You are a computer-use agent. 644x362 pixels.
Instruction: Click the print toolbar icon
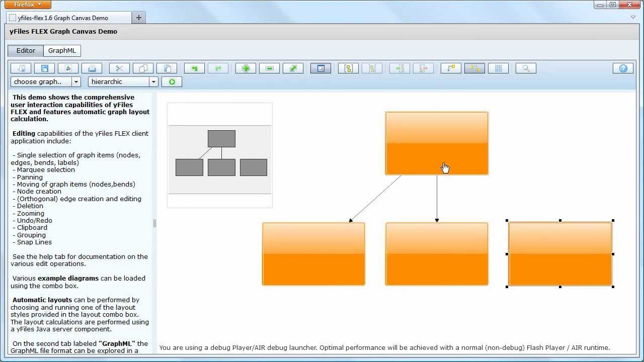pos(92,68)
